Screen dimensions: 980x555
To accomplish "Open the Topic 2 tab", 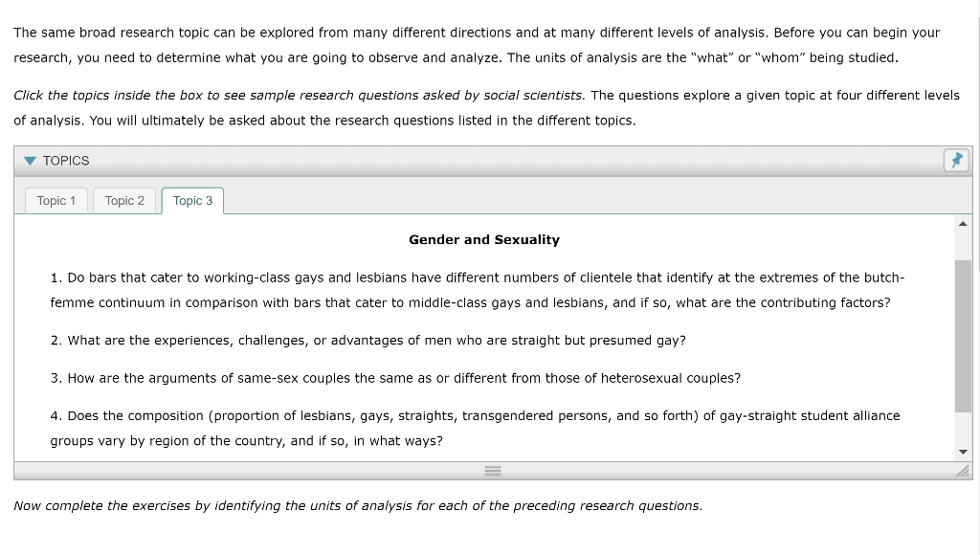I will pyautogui.click(x=124, y=201).
